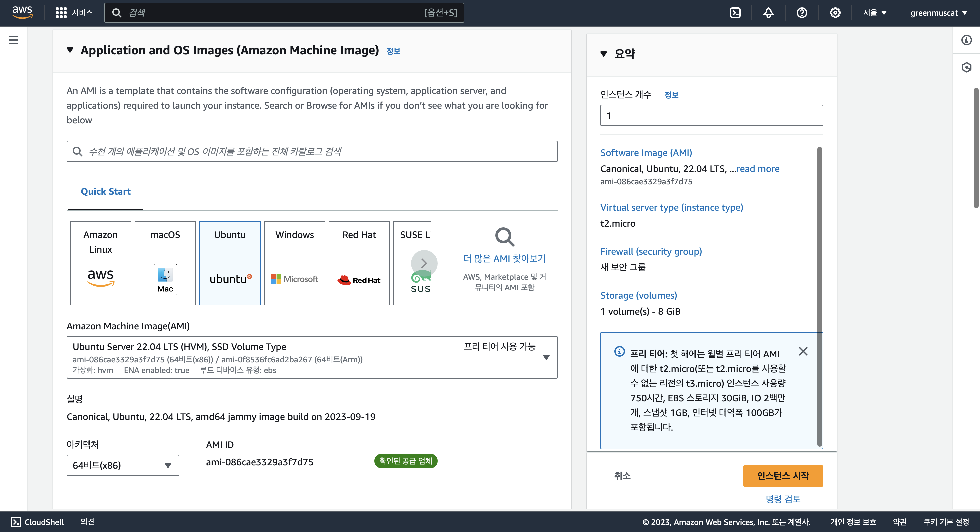
Task: Pick the Red Hat AMI tile
Action: coord(359,263)
